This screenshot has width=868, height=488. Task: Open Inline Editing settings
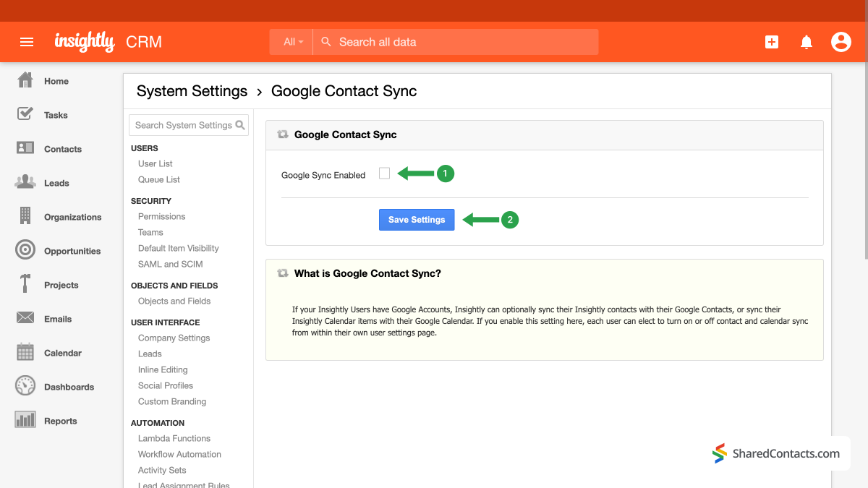point(163,369)
